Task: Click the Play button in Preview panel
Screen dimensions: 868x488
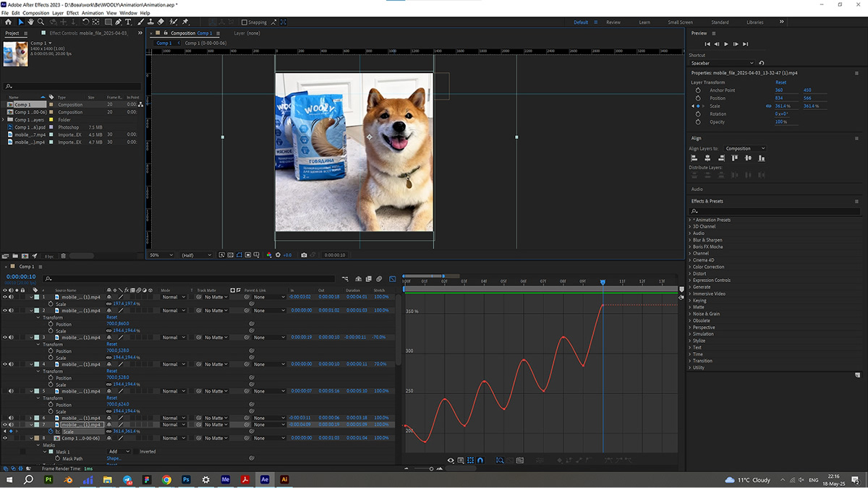Action: pyautogui.click(x=726, y=44)
